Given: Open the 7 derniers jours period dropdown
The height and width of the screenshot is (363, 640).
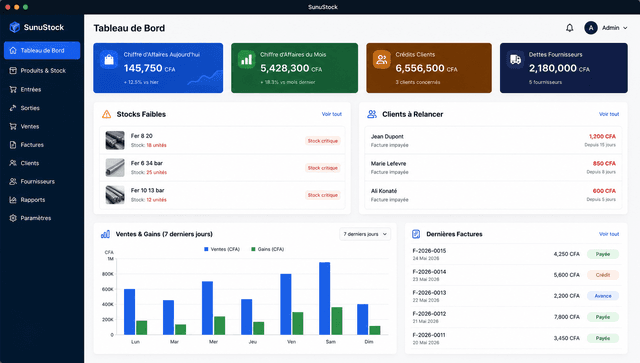Looking at the screenshot, I should [365, 234].
